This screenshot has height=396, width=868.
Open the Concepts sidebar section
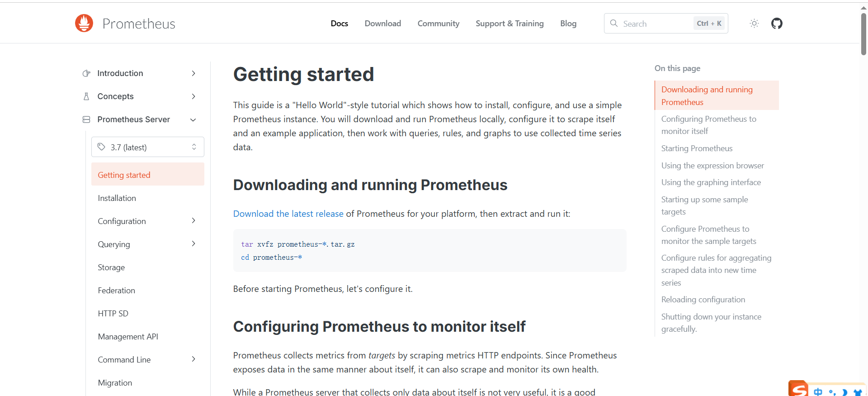115,96
